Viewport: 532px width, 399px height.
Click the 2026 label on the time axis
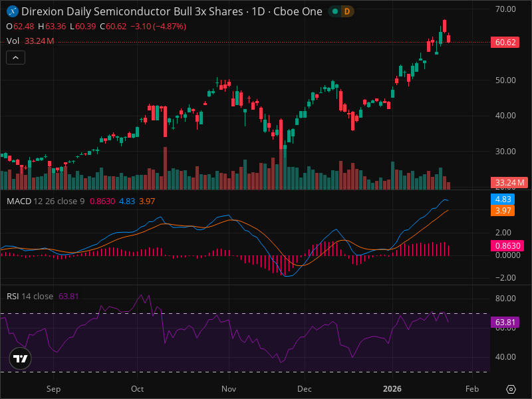click(392, 389)
